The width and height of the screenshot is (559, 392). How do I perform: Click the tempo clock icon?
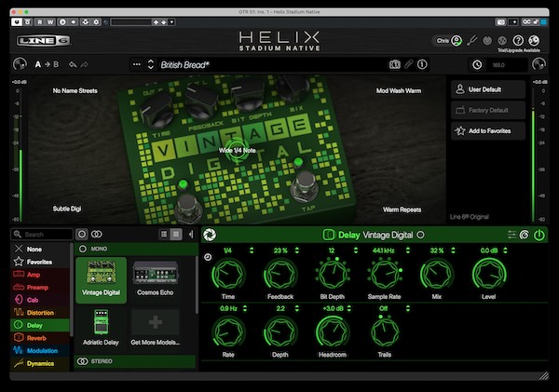tap(477, 65)
